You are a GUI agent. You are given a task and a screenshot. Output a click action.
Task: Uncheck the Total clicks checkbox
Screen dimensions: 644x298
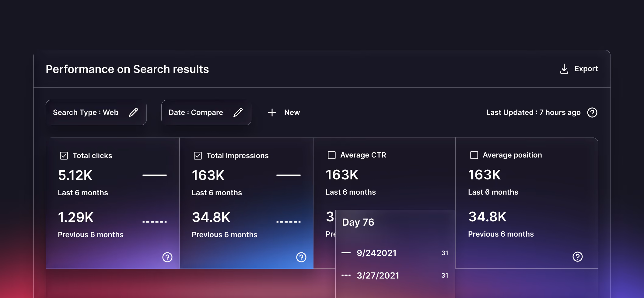(x=64, y=156)
